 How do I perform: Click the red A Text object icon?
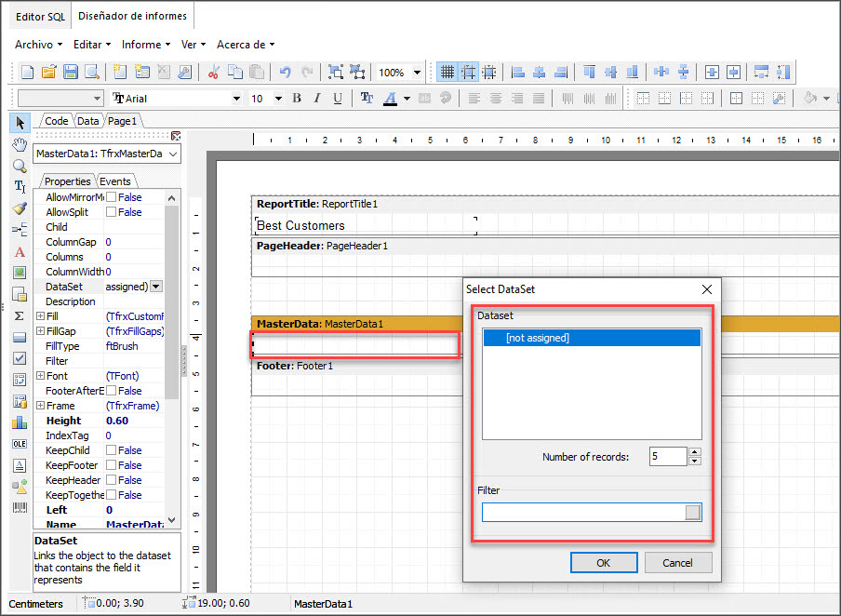coord(20,251)
